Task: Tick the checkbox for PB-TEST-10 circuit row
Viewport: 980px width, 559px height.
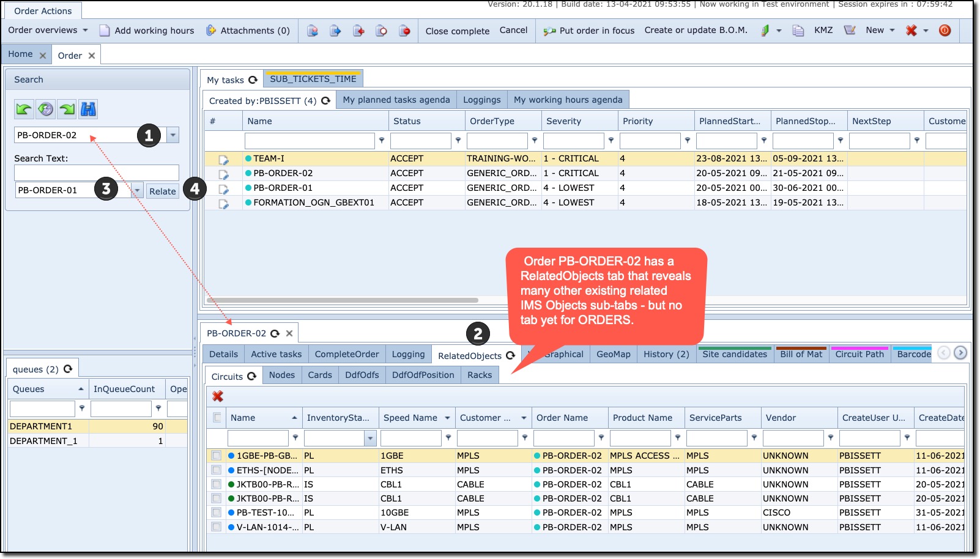Action: pyautogui.click(x=216, y=513)
